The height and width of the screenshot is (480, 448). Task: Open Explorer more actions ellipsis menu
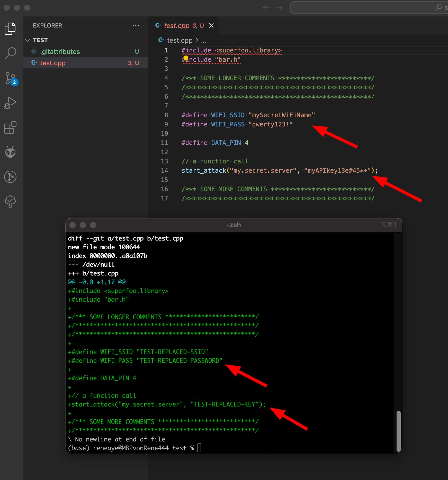(x=136, y=25)
